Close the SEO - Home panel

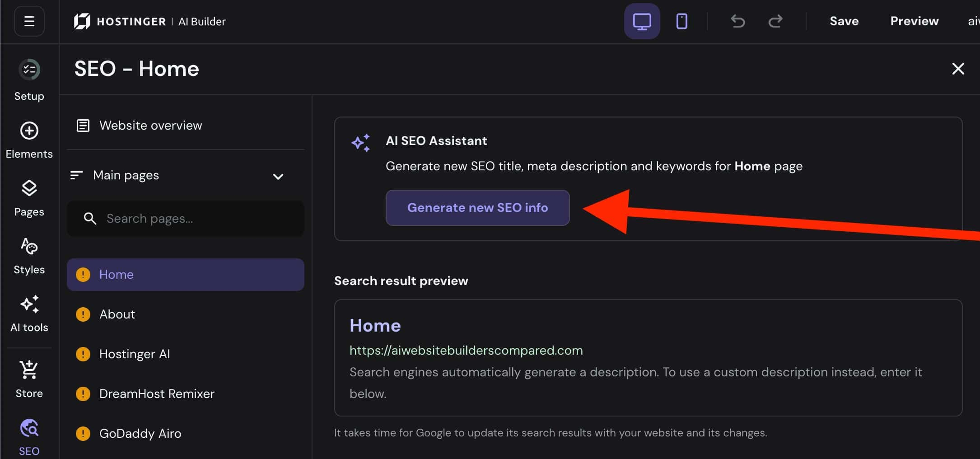point(958,69)
